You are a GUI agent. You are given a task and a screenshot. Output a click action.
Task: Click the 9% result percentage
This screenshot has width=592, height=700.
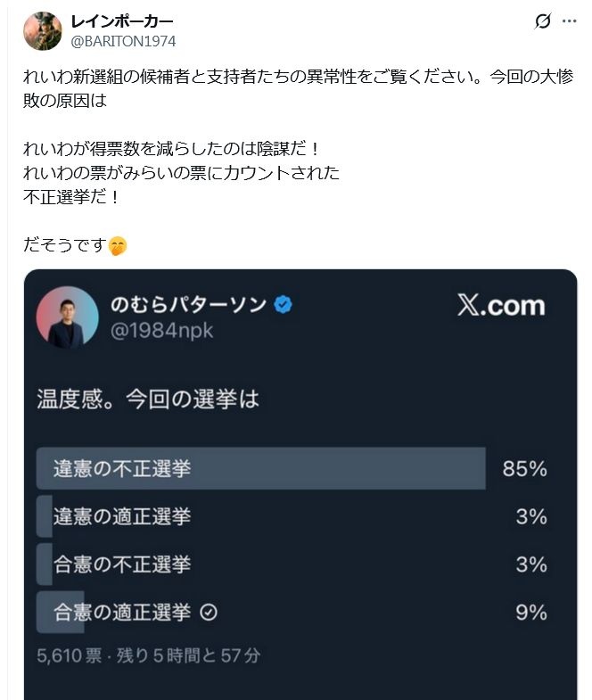[530, 613]
